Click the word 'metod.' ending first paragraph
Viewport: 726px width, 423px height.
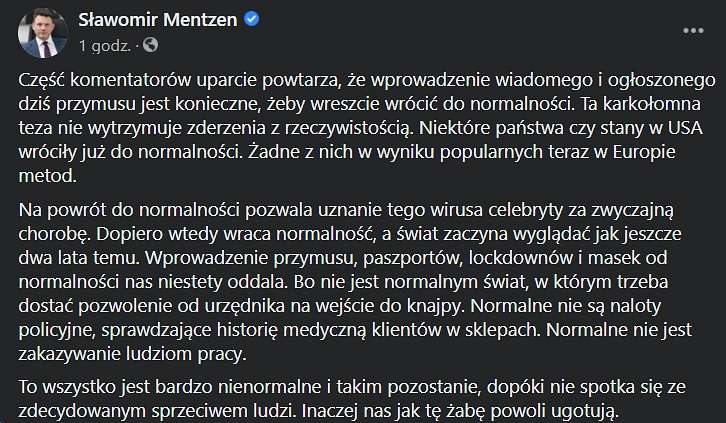pos(47,176)
